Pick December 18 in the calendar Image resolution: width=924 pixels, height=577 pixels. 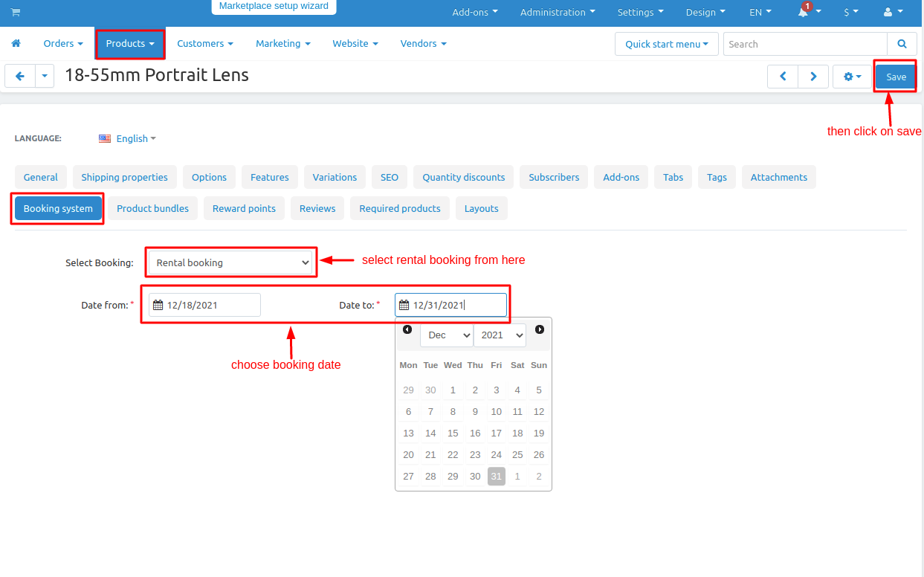[517, 433]
